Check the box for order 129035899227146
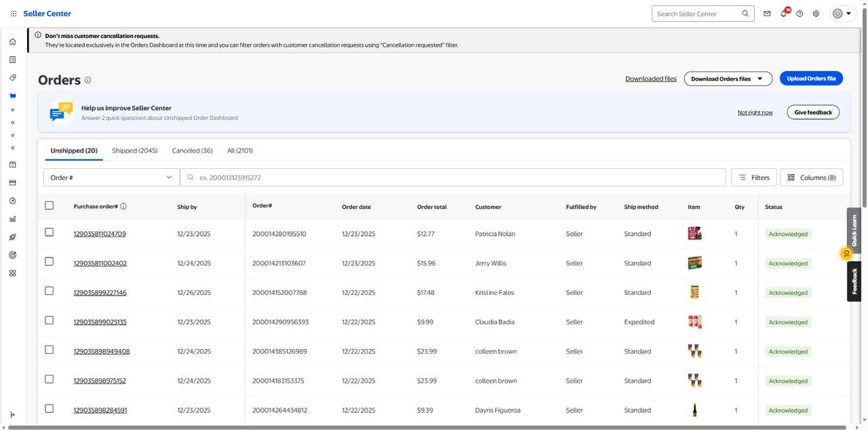The height and width of the screenshot is (431, 868). [x=49, y=291]
